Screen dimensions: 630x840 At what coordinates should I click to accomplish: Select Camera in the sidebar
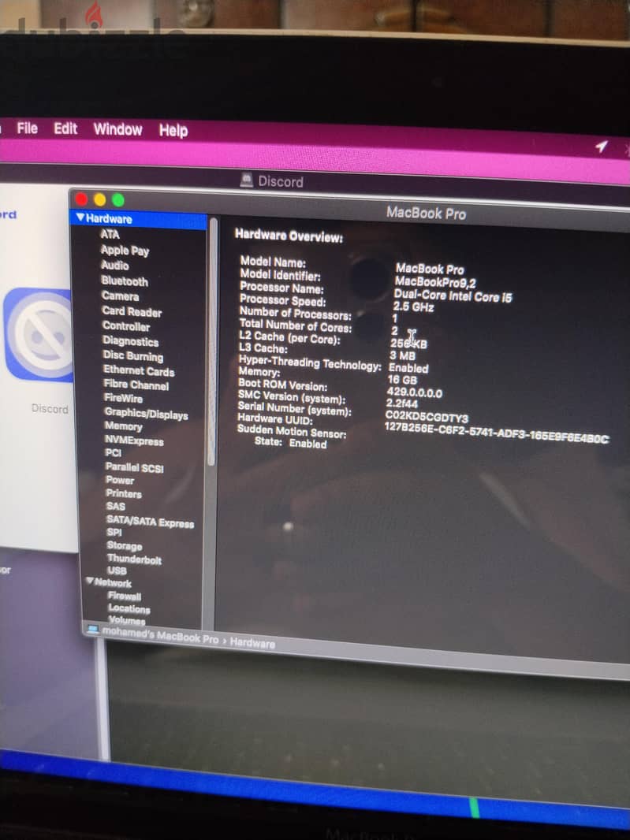pyautogui.click(x=120, y=296)
